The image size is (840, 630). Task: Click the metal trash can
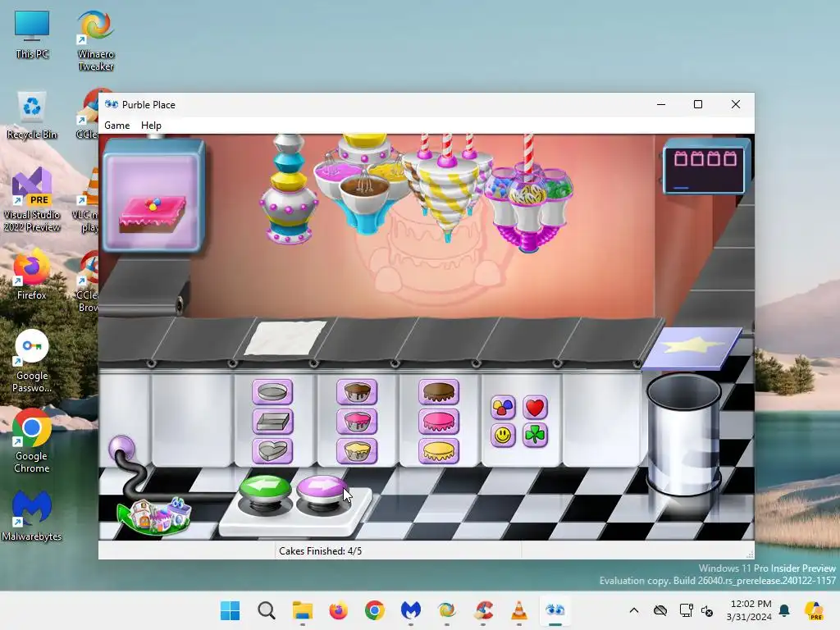(684, 434)
